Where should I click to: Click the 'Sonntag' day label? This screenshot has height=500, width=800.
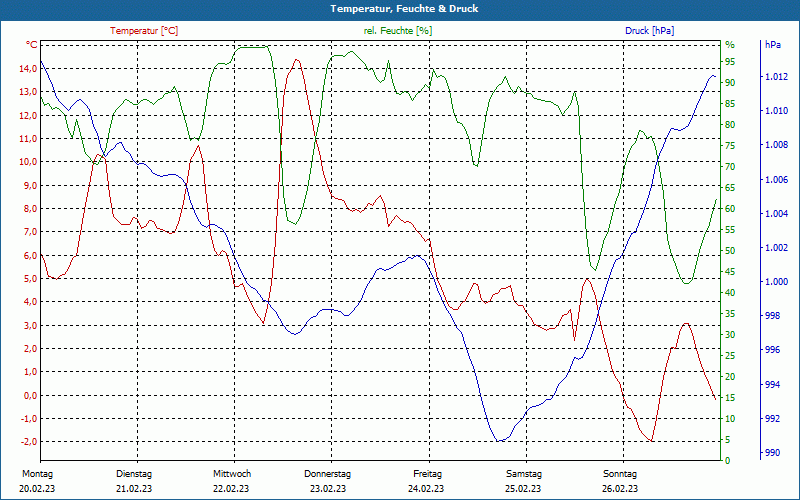coord(620,474)
